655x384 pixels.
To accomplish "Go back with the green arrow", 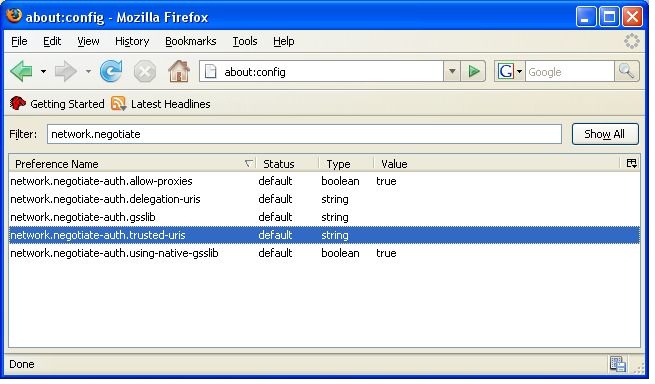I will point(22,71).
